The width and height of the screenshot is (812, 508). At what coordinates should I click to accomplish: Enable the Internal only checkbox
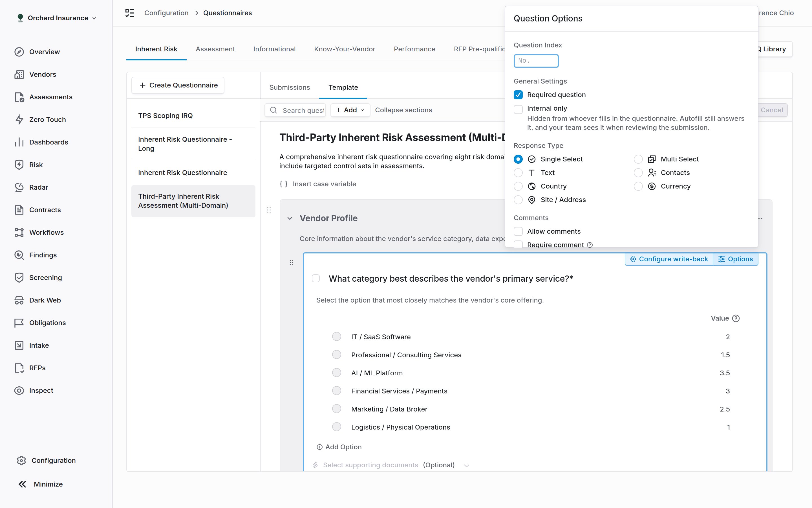coord(518,109)
